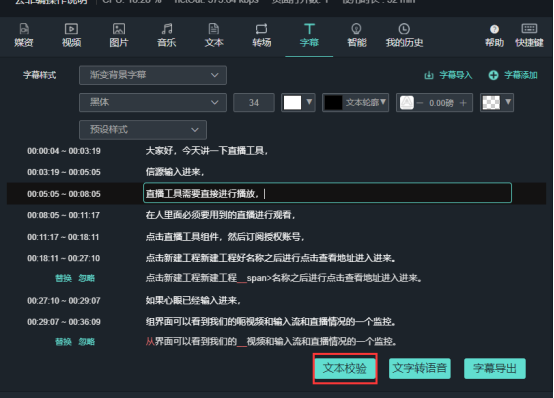
Task: Click timestamp 00:08:05 ~ 00:11:17
Action: [x=64, y=215]
